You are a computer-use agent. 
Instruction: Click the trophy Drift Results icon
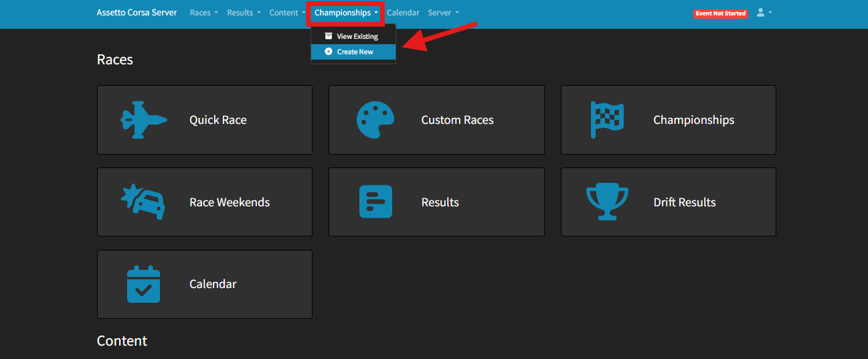[607, 202]
